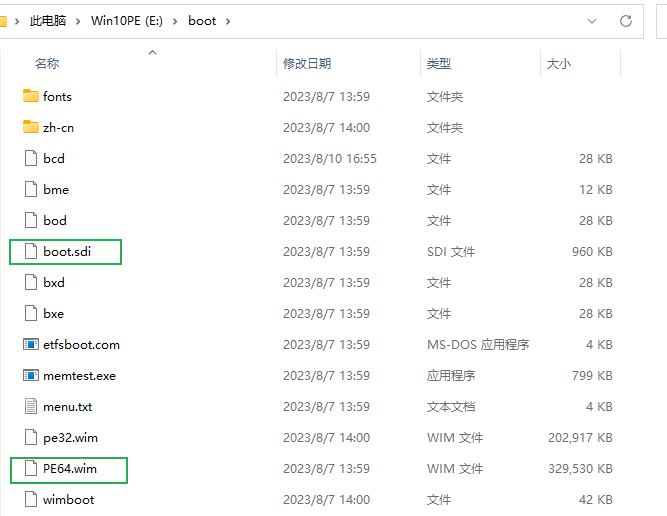Select the bxe file icon
The image size is (667, 516).
[31, 314]
